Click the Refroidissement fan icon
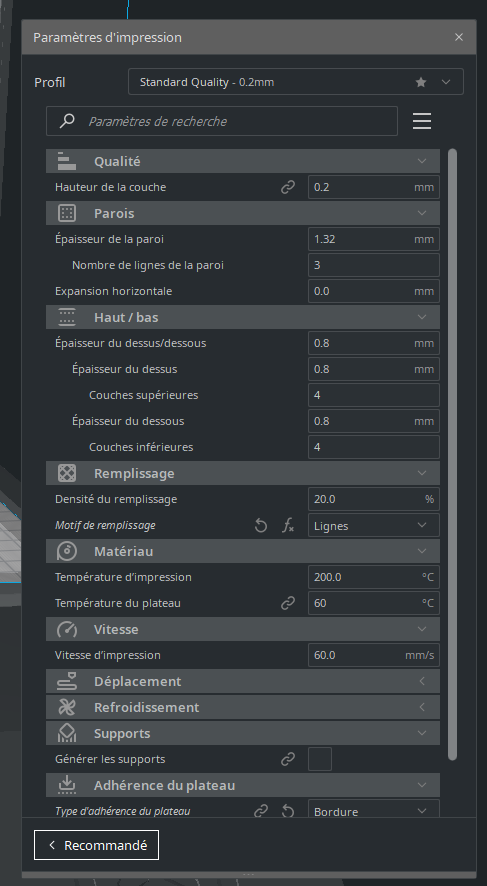The height and width of the screenshot is (886, 487). point(67,707)
